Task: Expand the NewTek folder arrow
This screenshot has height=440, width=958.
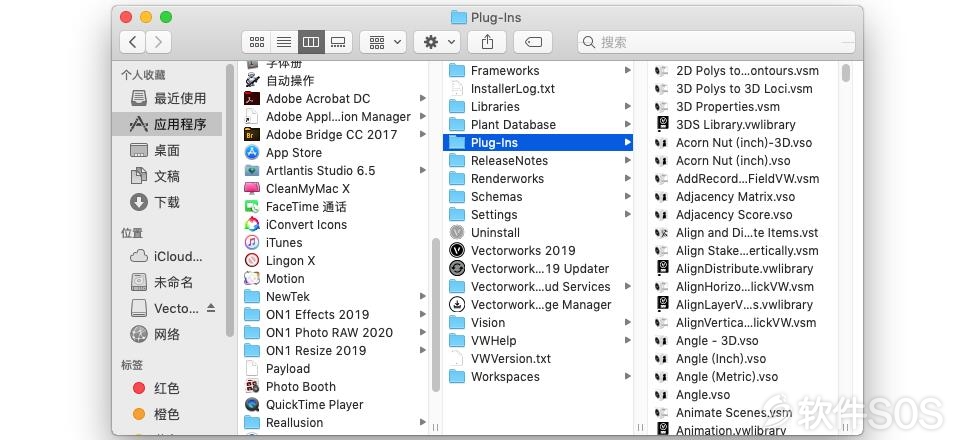Action: [x=422, y=296]
